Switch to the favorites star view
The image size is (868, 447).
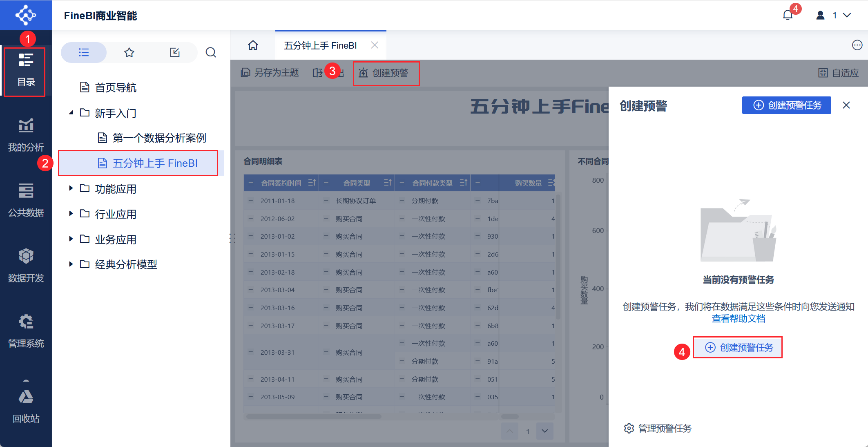(x=129, y=52)
